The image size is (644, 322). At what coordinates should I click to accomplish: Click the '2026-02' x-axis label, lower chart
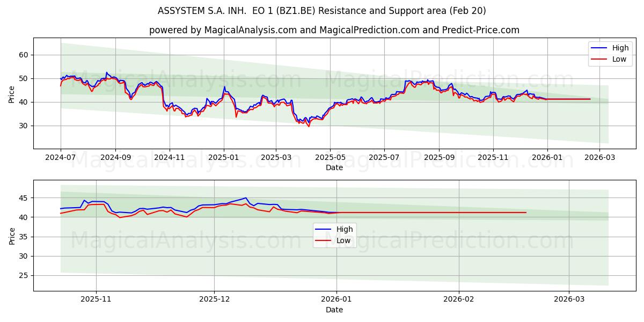pyautogui.click(x=460, y=300)
